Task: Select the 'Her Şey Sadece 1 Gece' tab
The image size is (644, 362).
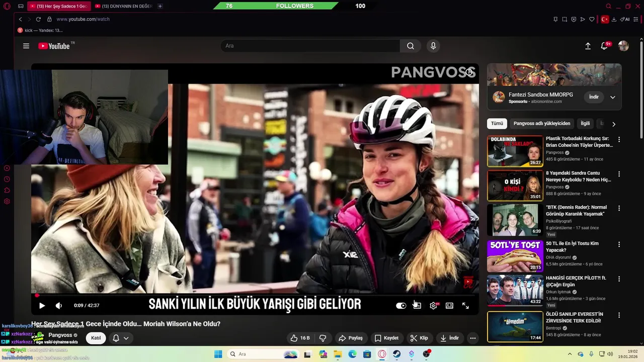Action: click(x=59, y=6)
